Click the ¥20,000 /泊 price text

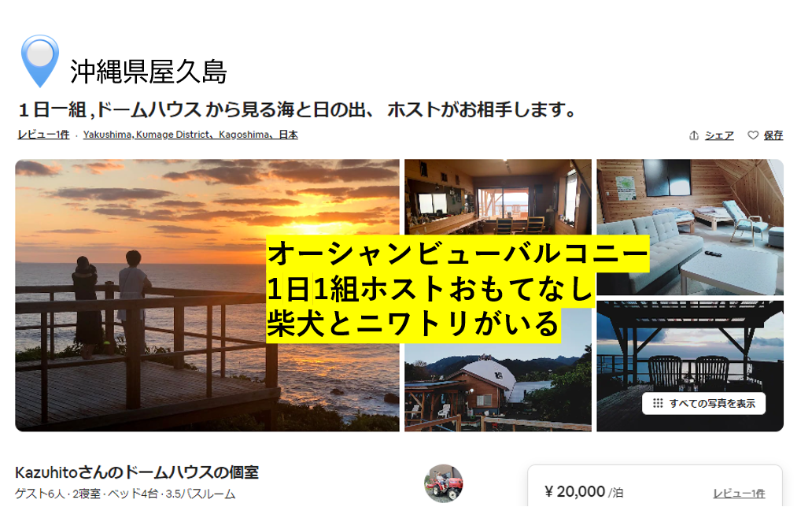tap(584, 491)
